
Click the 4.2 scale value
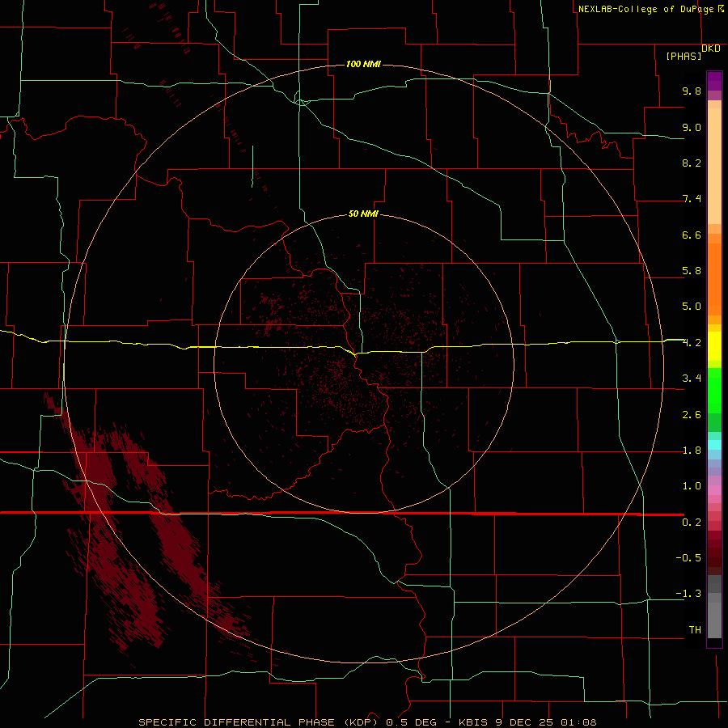(x=692, y=343)
